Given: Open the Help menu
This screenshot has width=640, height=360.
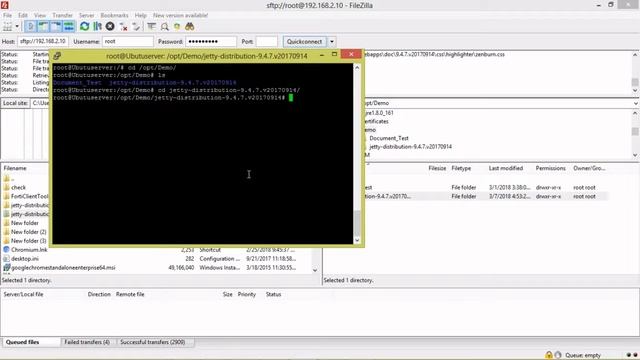Looking at the screenshot, I should [140, 15].
